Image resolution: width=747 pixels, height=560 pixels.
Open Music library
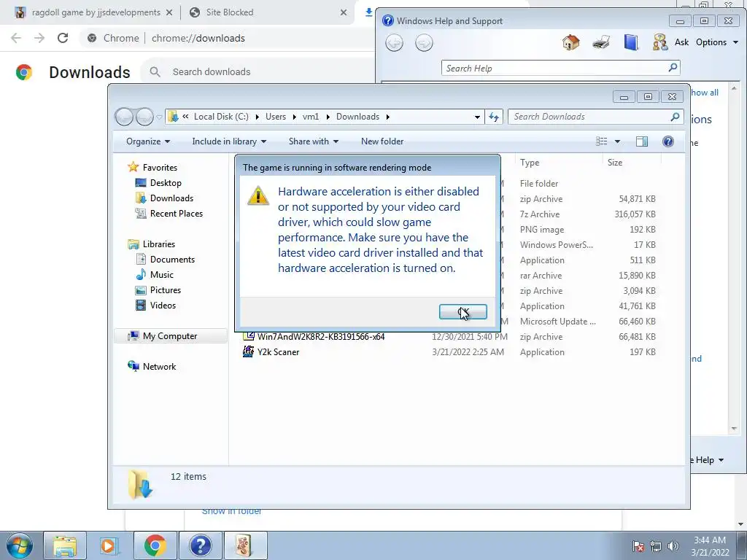click(161, 275)
